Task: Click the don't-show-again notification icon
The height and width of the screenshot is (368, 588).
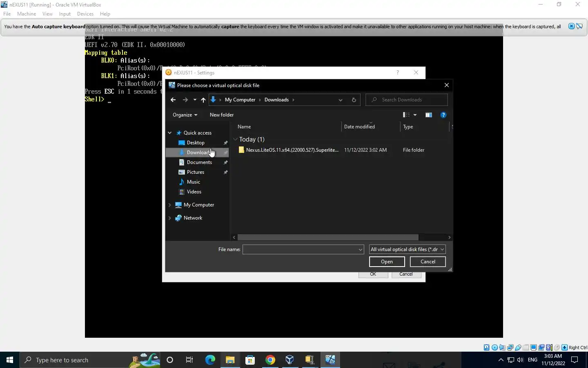Action: (x=579, y=26)
